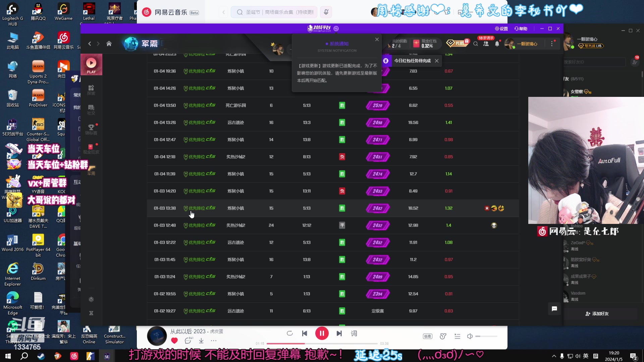Viewport: 644px width, 362px height.
Task: Open the 5E platform taskbar icon
Action: (x=107, y=356)
